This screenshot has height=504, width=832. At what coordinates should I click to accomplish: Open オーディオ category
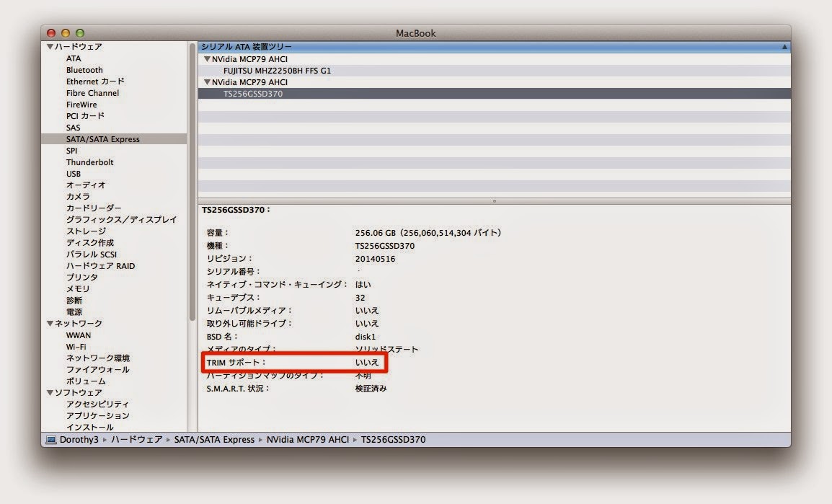point(86,185)
